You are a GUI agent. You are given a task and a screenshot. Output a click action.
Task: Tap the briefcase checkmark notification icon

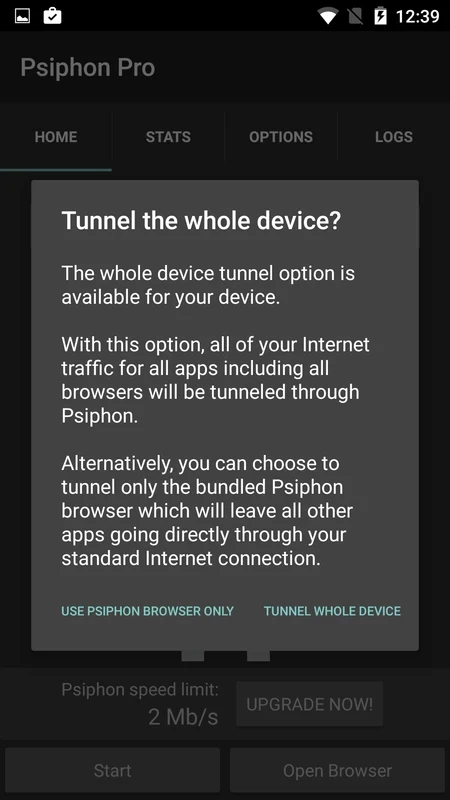click(x=53, y=16)
